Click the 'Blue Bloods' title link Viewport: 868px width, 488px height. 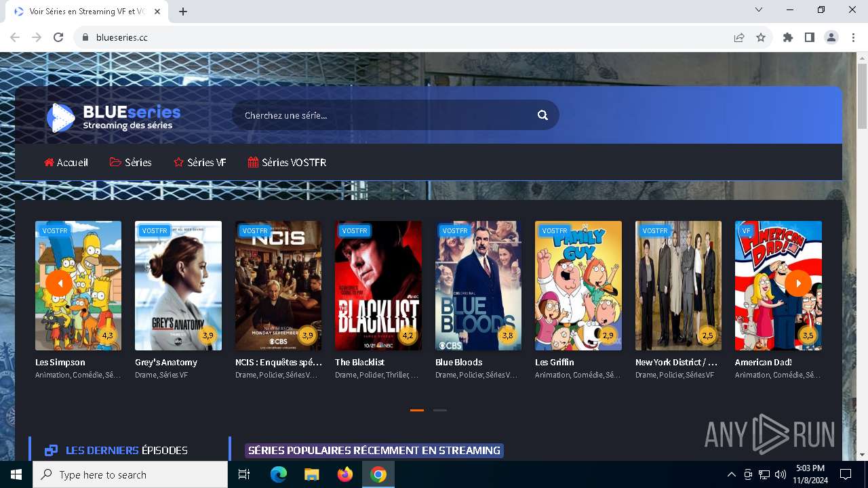coord(458,363)
